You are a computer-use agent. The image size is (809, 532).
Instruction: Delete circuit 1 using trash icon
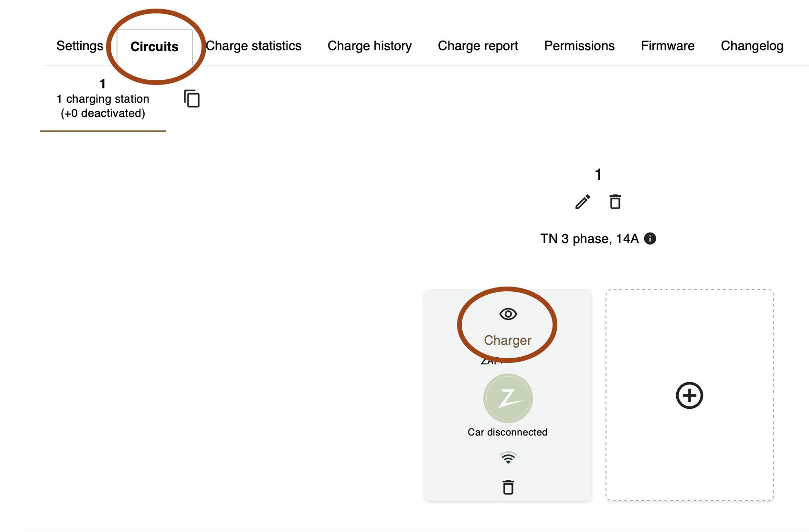(615, 202)
